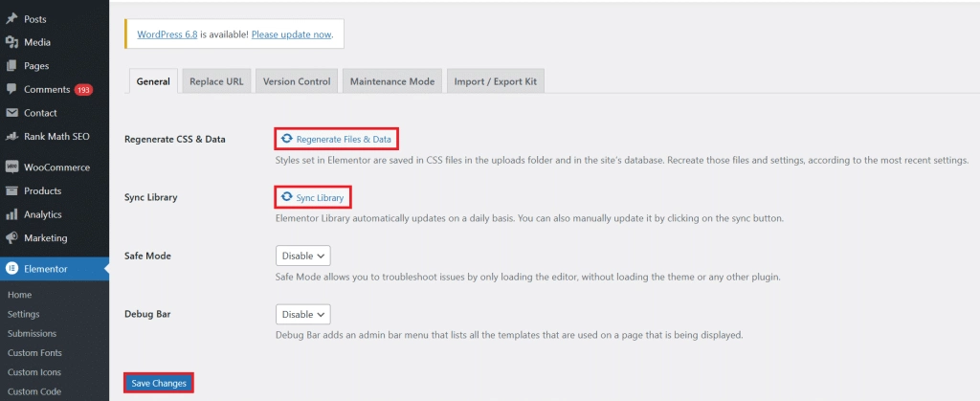Click the Regenerate Files & Data button
Screen dimensions: 980x401
(x=336, y=139)
